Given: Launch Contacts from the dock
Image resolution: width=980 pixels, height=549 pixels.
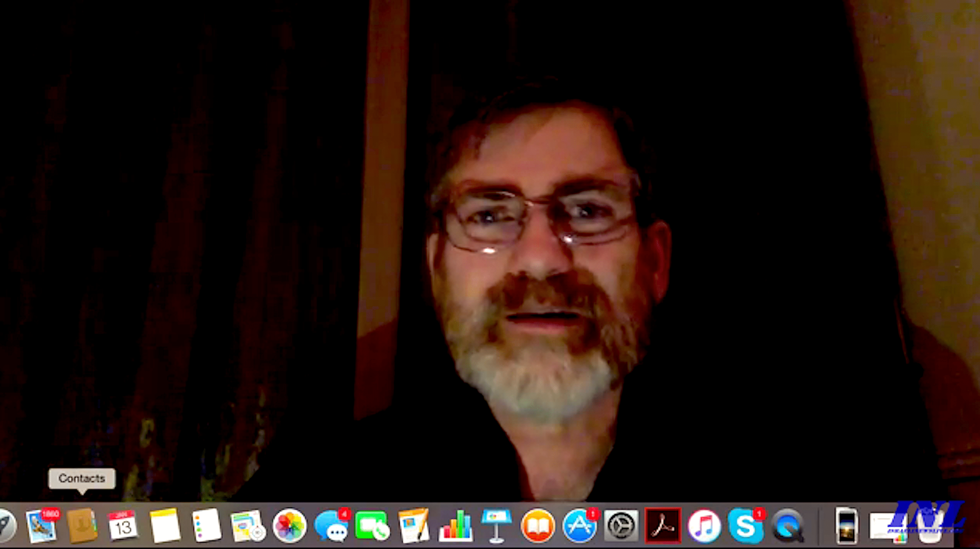Looking at the screenshot, I should [82, 525].
